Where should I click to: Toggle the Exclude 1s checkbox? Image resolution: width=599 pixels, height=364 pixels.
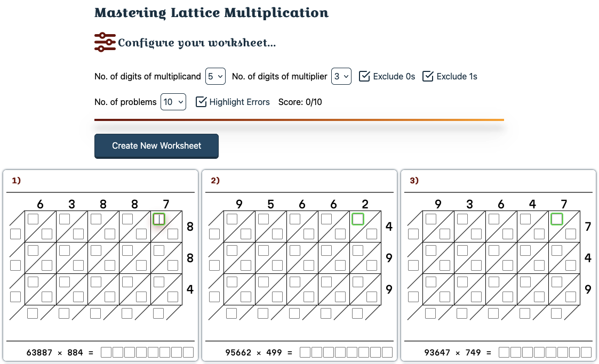click(x=428, y=76)
